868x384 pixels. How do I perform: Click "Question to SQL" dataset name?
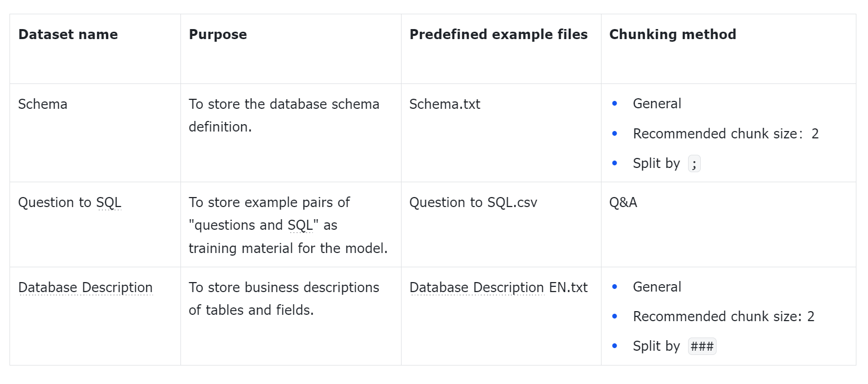[x=70, y=202]
